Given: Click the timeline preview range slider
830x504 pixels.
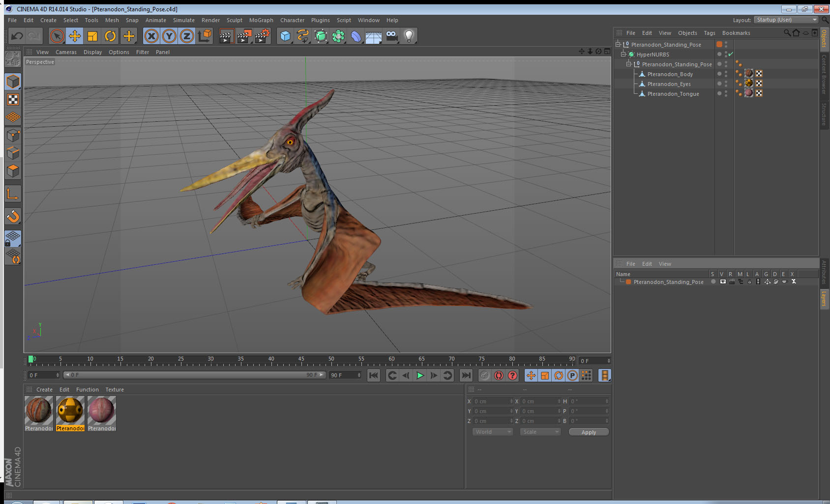Looking at the screenshot, I should coord(194,375).
